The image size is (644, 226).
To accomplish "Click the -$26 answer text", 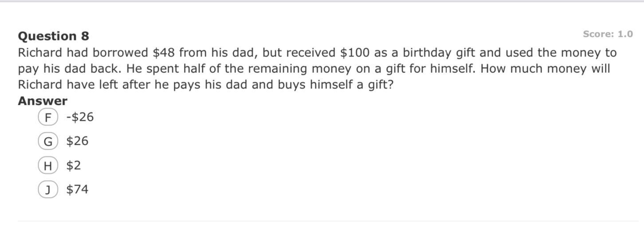I will tap(80, 117).
